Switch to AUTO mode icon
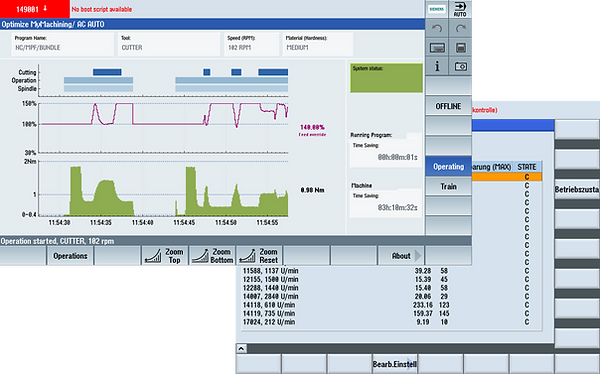The image size is (600, 374). click(x=460, y=9)
